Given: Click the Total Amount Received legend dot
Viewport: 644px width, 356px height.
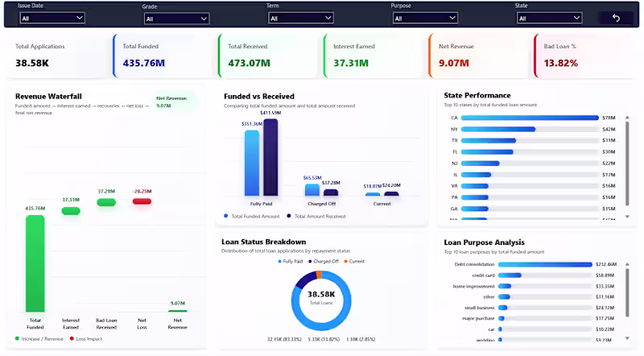Looking at the screenshot, I should coord(289,216).
